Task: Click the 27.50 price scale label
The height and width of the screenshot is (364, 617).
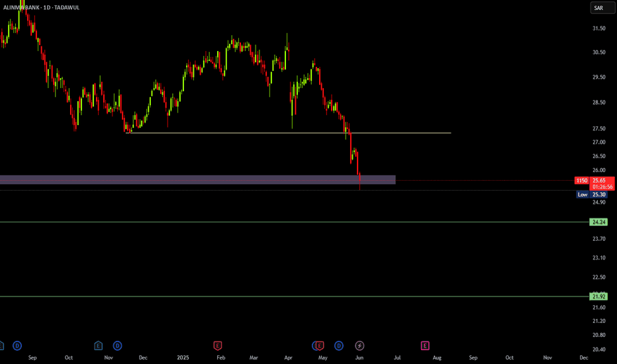Action: pyautogui.click(x=599, y=128)
